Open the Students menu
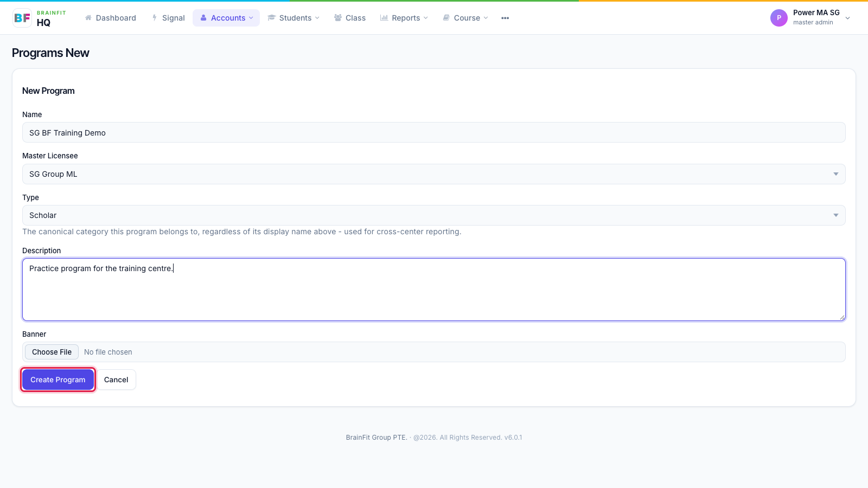 tap(293, 18)
